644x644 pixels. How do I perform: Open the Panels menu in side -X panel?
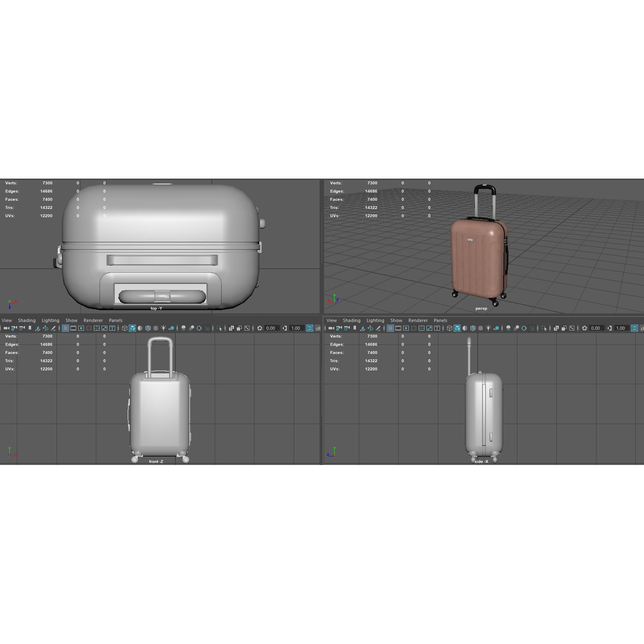click(440, 320)
